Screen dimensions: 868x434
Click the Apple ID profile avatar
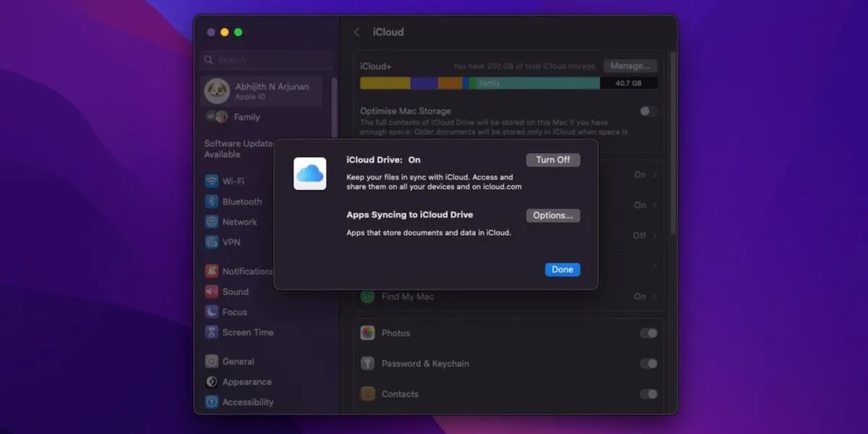coord(217,91)
